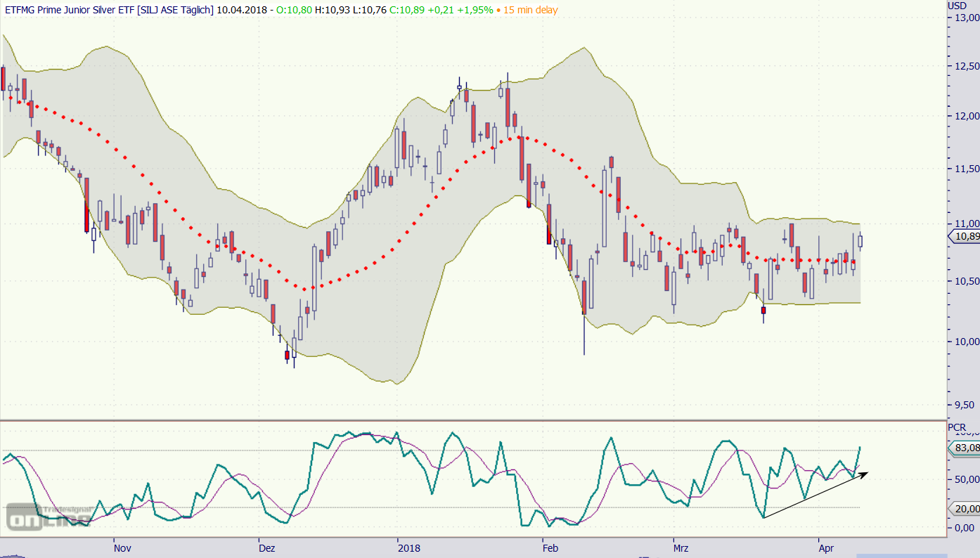Image resolution: width=980 pixels, height=558 pixels.
Task: Click the 'Apr' label on the time axis
Action: [x=827, y=547]
